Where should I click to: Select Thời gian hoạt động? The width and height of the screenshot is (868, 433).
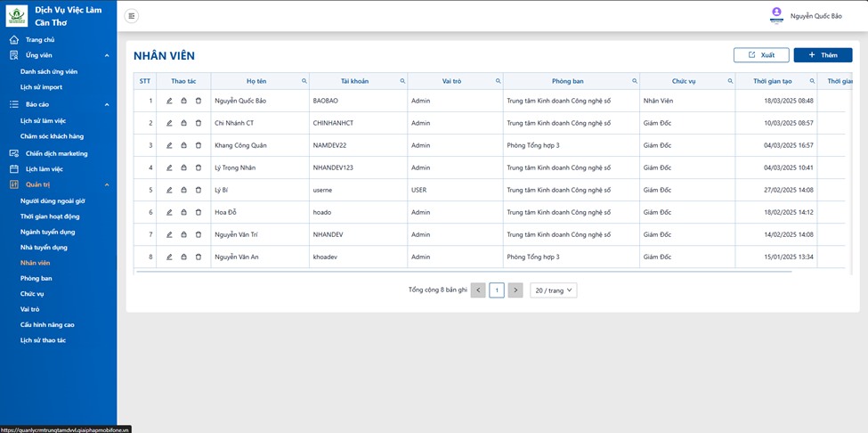point(50,216)
